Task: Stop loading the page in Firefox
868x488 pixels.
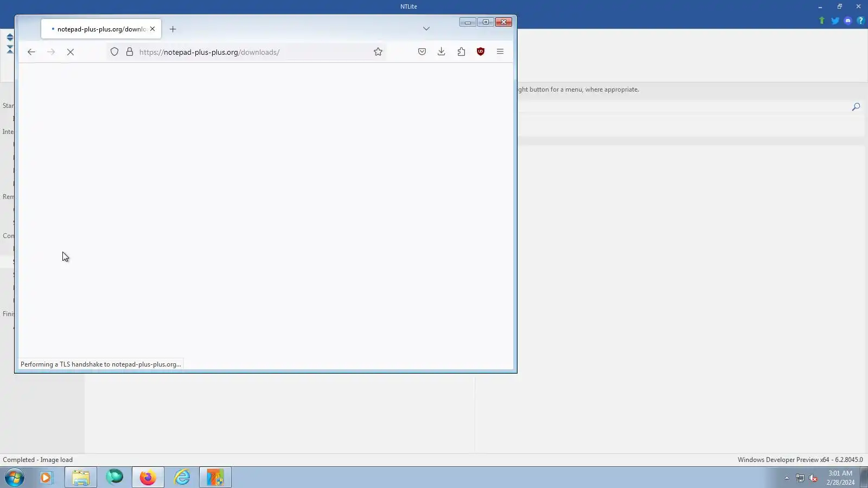Action: click(x=71, y=52)
